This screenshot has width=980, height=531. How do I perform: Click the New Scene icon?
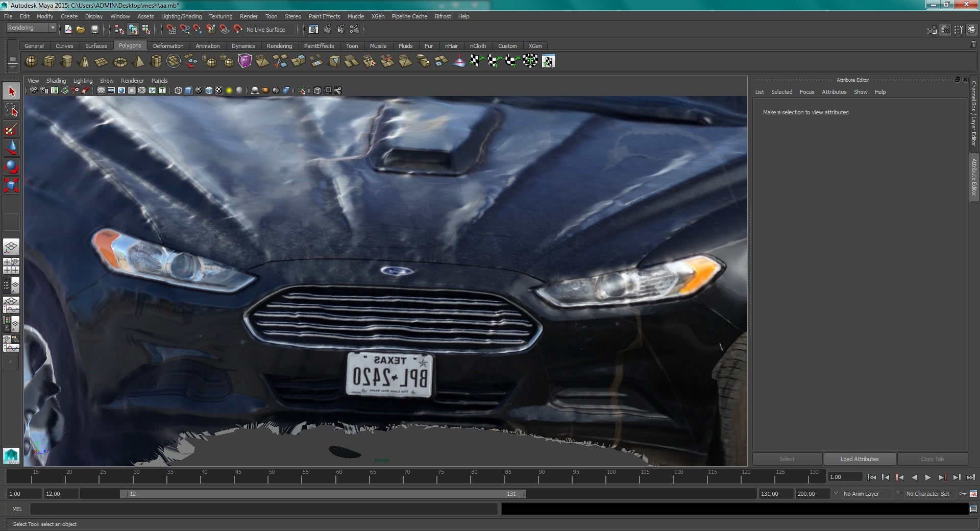click(68, 29)
